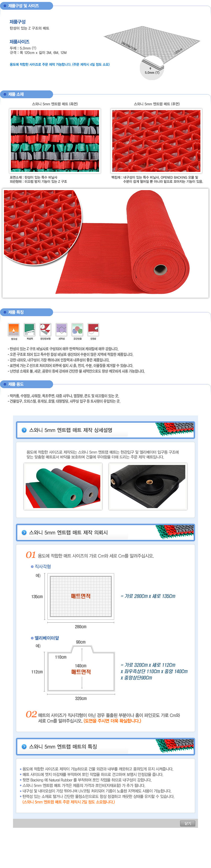Click the red 안전성 feature icon

click(93, 329)
